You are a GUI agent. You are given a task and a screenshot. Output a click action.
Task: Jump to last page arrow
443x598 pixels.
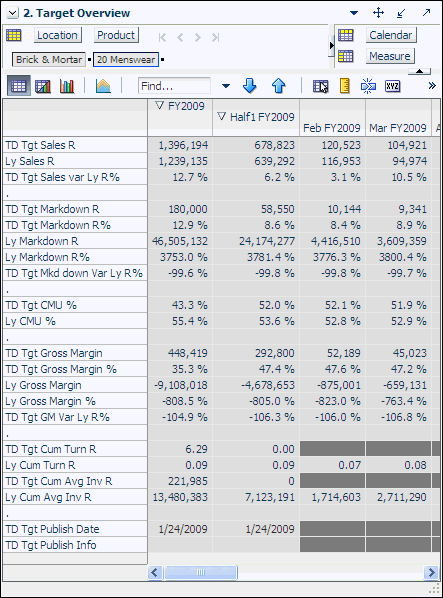(x=215, y=37)
